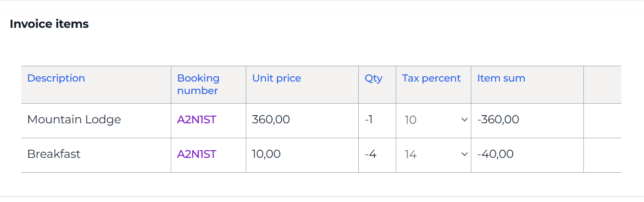This screenshot has width=644, height=202.
Task: Click the Booking number column header
Action: point(198,84)
